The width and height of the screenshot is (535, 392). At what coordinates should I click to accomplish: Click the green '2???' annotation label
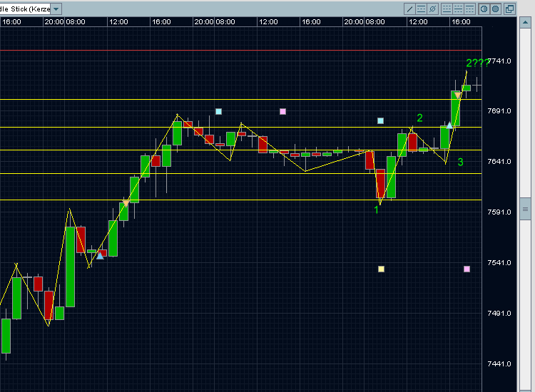tap(477, 63)
